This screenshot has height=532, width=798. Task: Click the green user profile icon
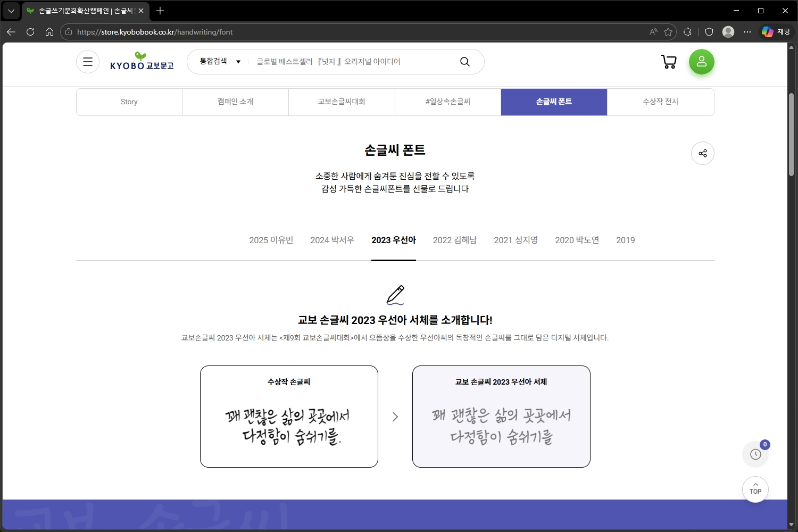pyautogui.click(x=702, y=62)
